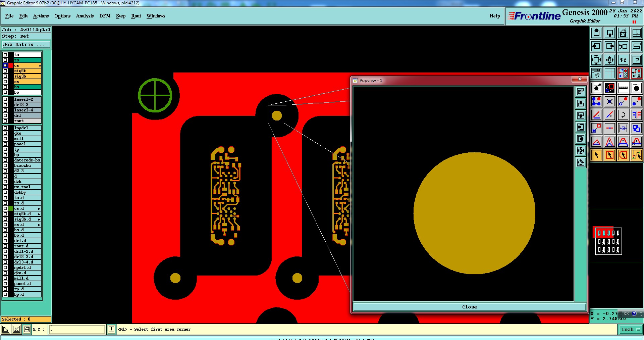Click the X Y coordinate input field
Viewport: 644px width, 340px height.
77,329
